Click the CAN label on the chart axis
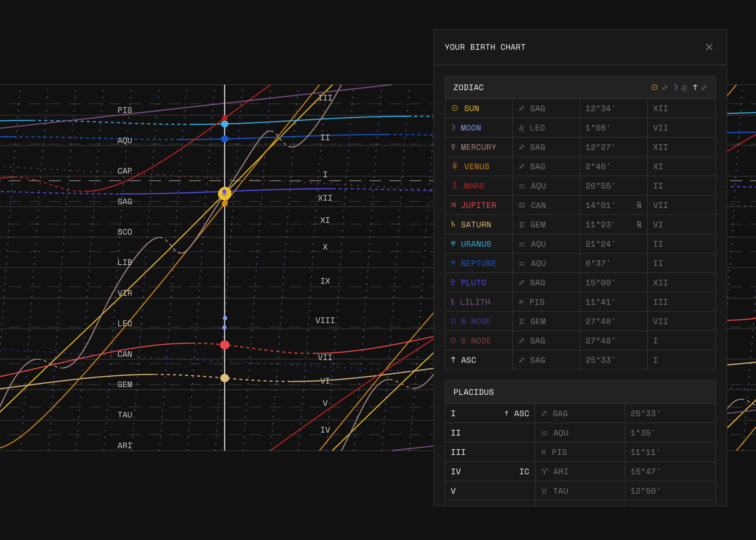This screenshot has height=540, width=756. pos(125,354)
